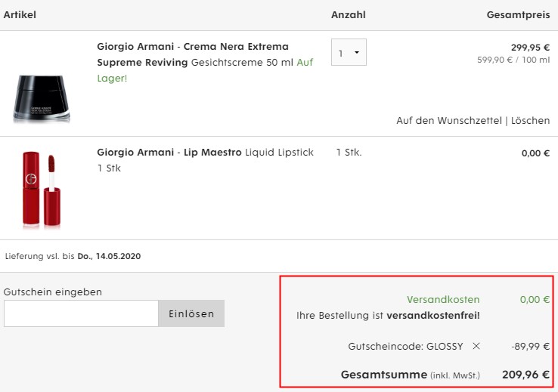
Task: Select the 209,96 € total amount
Action: pyautogui.click(x=526, y=375)
